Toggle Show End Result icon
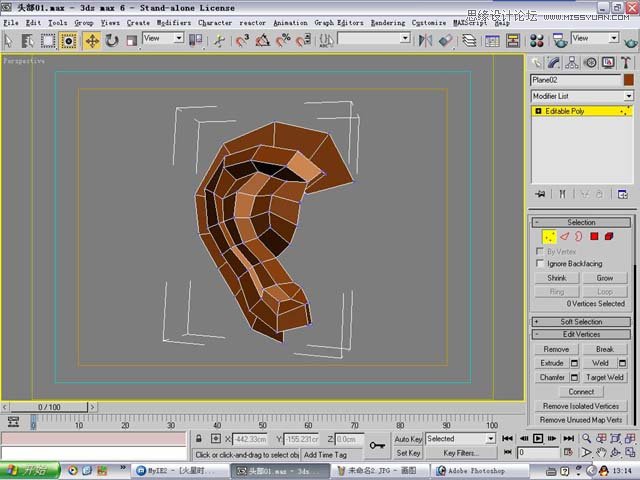This screenshot has height=480, width=640. point(562,194)
